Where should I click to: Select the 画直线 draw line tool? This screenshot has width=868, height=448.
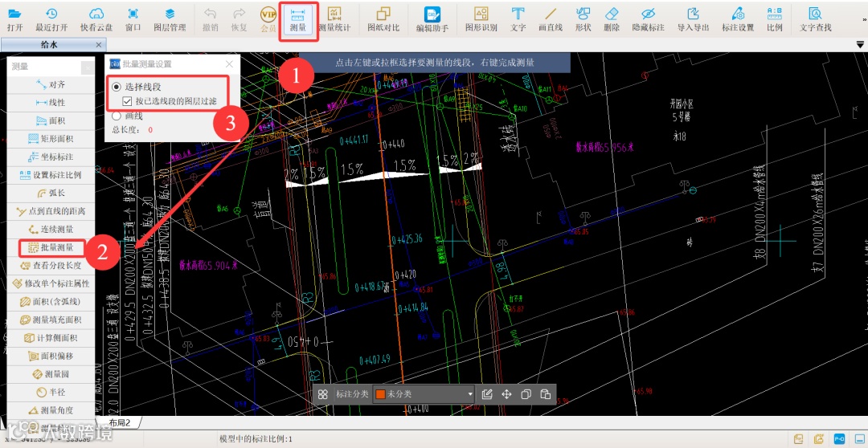(x=551, y=19)
